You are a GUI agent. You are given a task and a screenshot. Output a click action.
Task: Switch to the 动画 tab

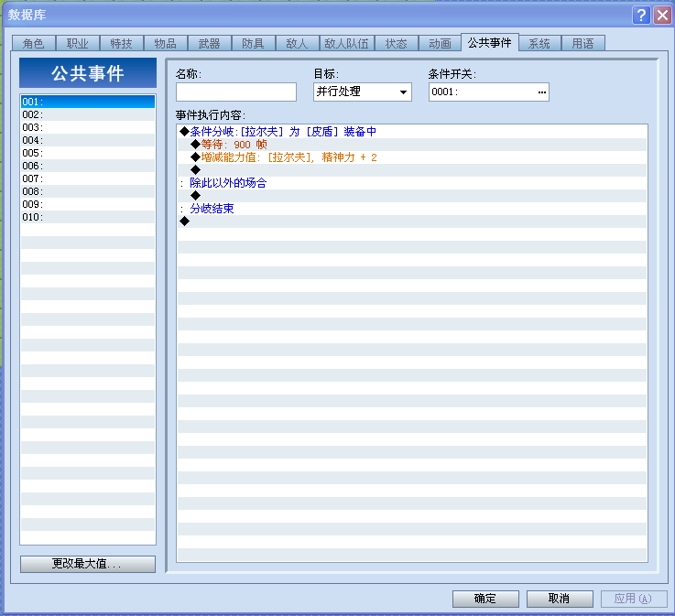tap(440, 43)
